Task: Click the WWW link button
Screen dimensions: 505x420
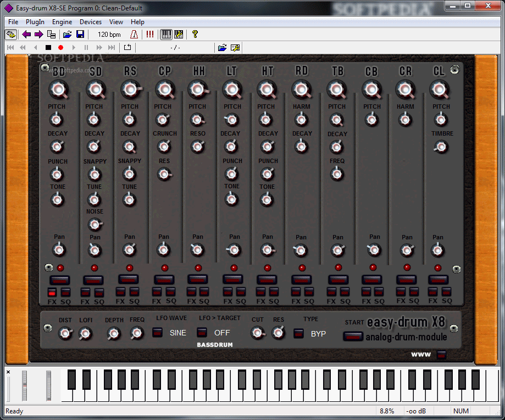Action: pyautogui.click(x=441, y=355)
